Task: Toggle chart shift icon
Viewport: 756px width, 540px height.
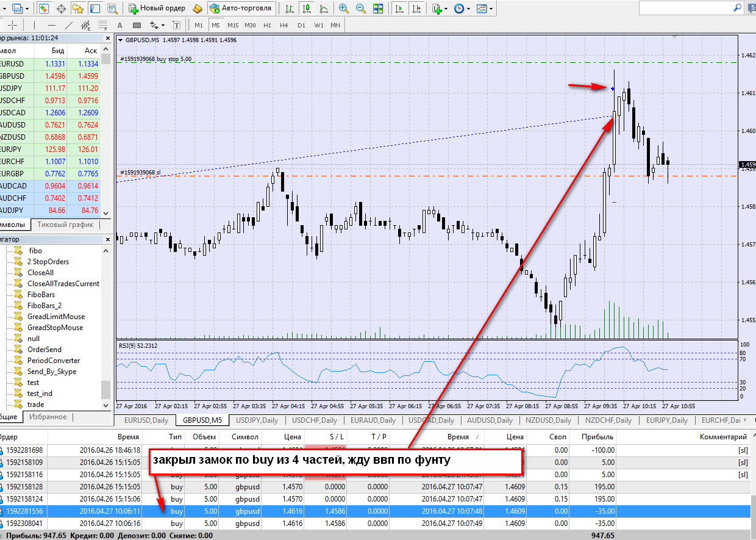Action: [x=416, y=9]
